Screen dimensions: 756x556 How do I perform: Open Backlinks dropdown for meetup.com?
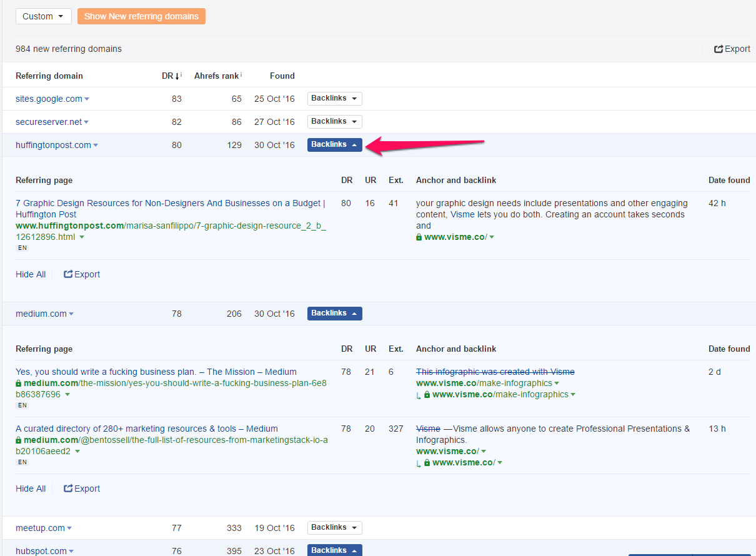pyautogui.click(x=334, y=527)
